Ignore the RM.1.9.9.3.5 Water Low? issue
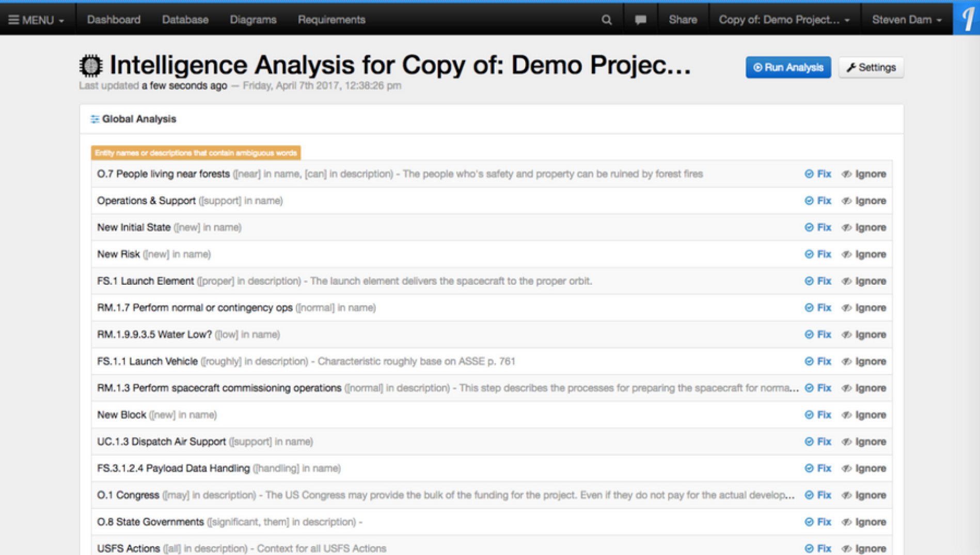The height and width of the screenshot is (555, 980). (864, 335)
